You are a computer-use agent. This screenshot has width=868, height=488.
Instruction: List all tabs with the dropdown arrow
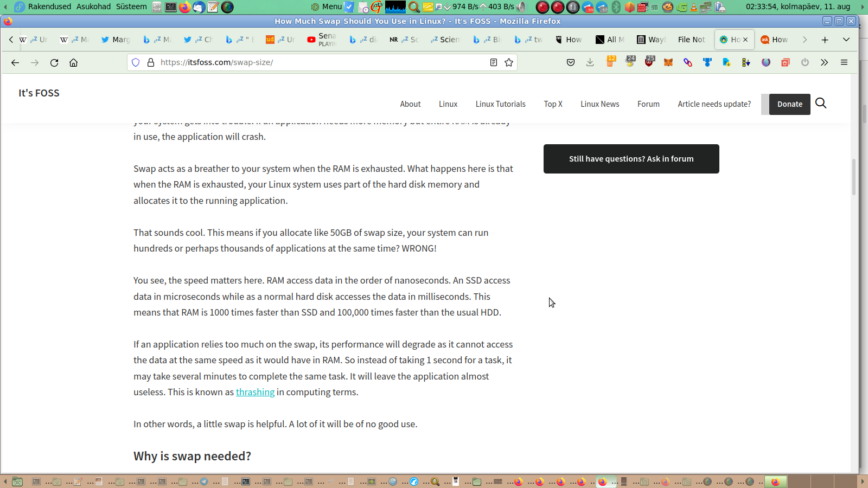pos(846,40)
